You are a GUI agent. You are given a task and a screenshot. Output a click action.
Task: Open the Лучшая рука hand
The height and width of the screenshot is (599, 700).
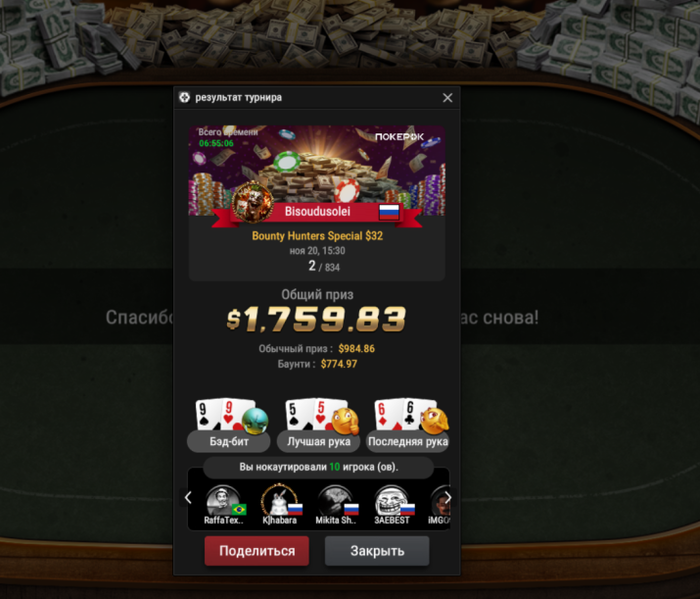pyautogui.click(x=318, y=442)
